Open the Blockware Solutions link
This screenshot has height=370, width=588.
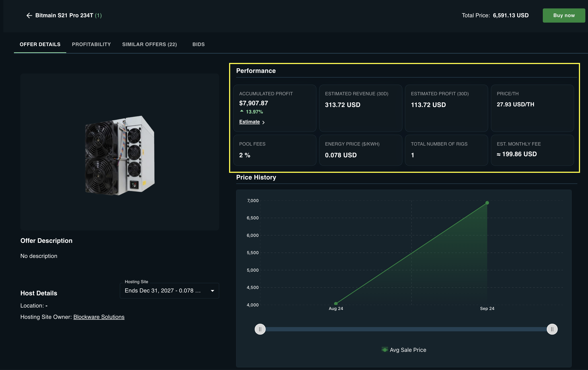tap(99, 317)
